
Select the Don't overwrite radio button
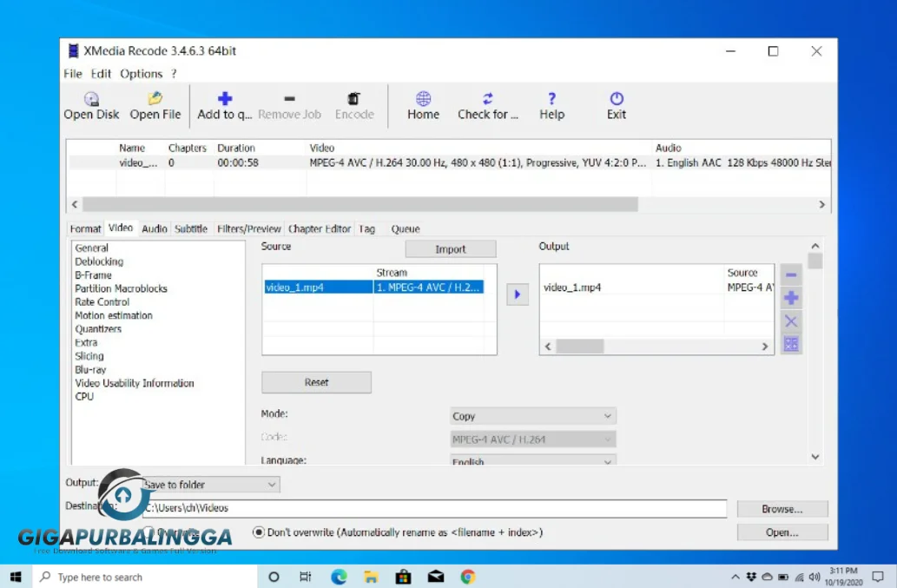258,532
